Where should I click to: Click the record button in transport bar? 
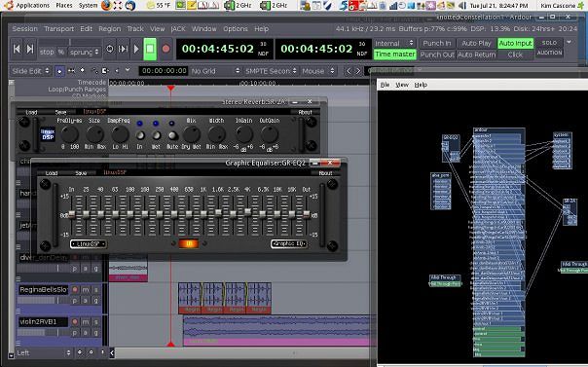click(x=165, y=49)
